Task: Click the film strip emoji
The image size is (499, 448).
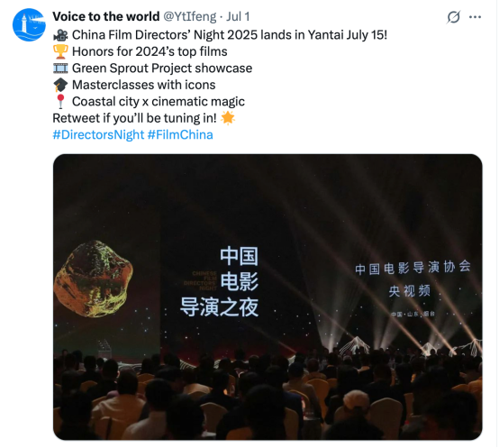Action: pos(60,69)
